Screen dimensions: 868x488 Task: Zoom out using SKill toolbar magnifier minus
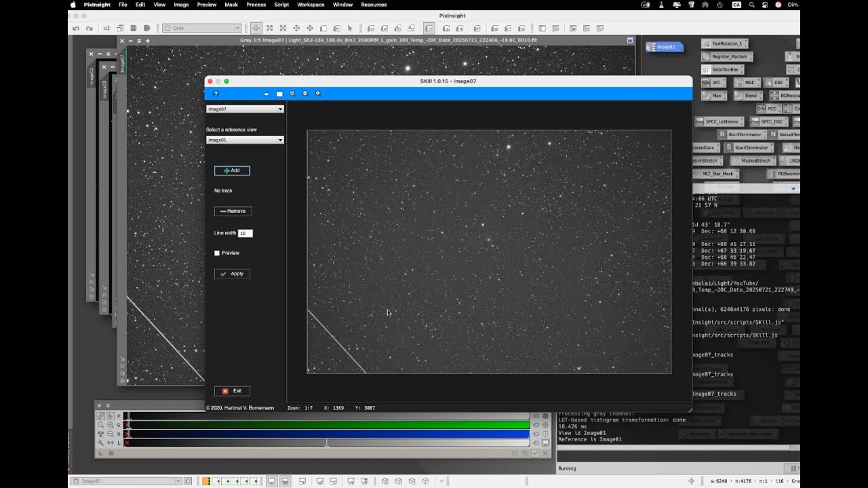coord(305,94)
